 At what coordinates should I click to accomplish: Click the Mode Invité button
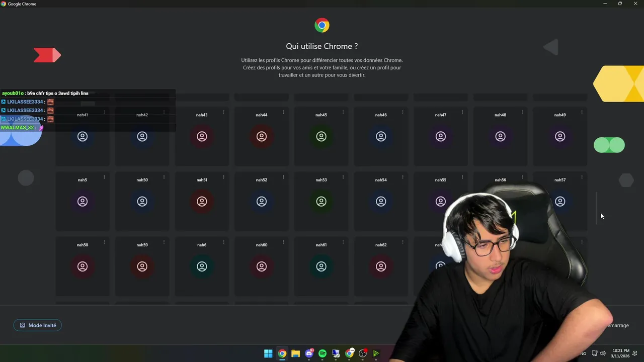[38, 325]
